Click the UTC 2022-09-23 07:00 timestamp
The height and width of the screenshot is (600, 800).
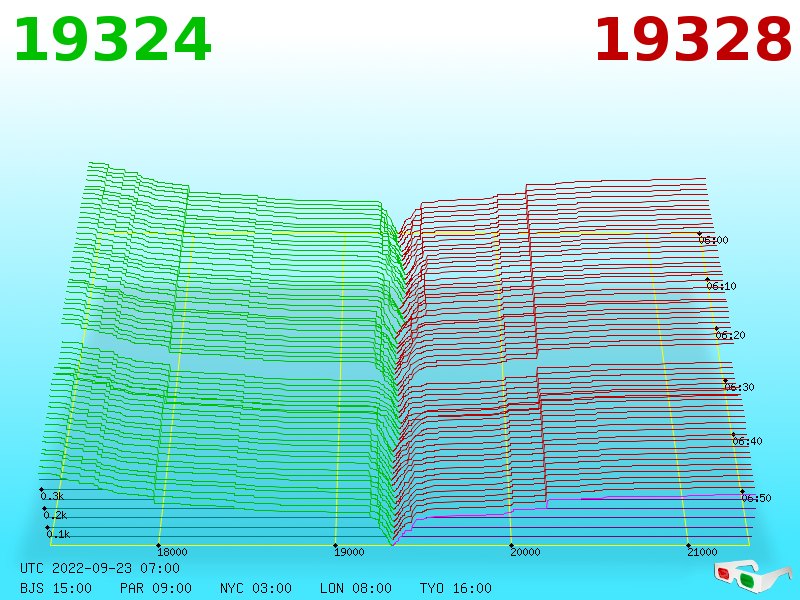(x=100, y=568)
